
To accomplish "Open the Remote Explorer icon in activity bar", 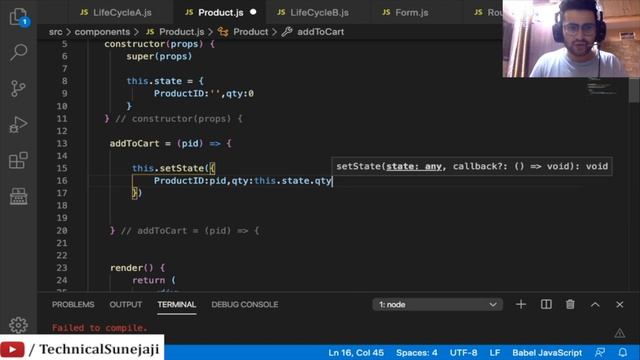I will tap(18, 196).
